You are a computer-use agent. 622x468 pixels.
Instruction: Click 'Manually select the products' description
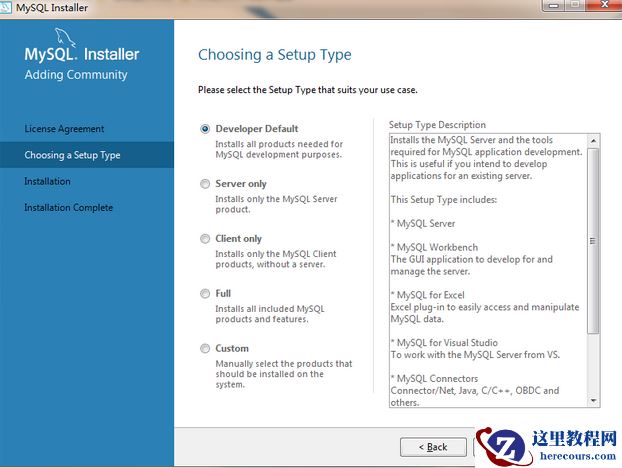click(284, 374)
